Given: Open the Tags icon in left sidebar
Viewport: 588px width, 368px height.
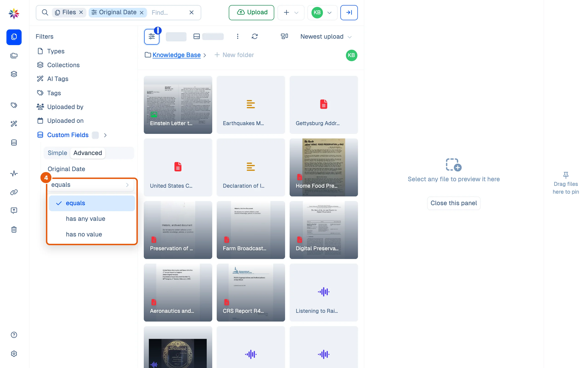Looking at the screenshot, I should tap(14, 105).
